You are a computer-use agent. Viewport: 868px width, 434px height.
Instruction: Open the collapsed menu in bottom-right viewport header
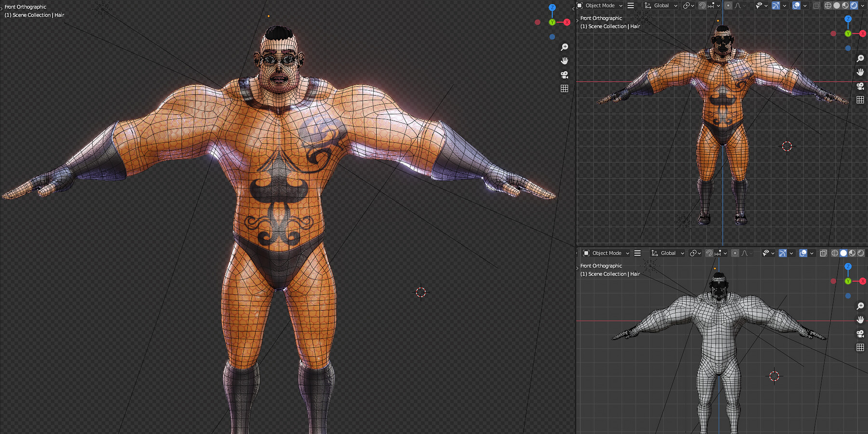(637, 253)
